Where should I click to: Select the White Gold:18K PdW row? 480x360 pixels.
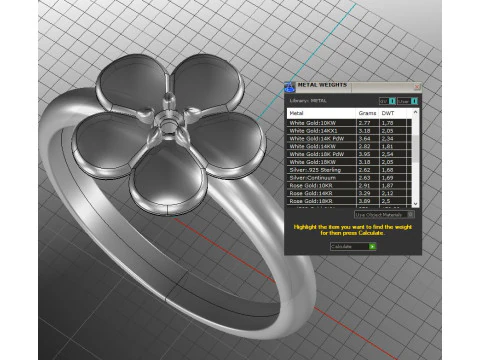point(349,154)
